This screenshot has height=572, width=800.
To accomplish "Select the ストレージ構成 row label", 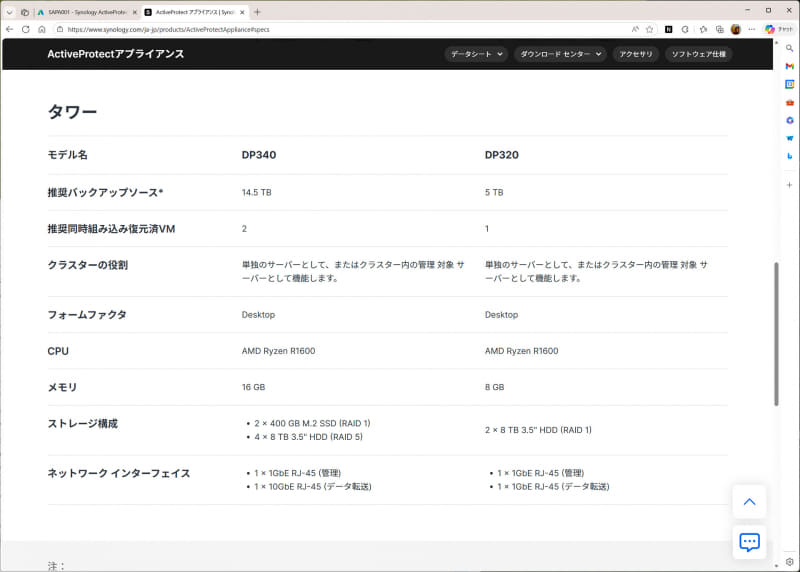I will pyautogui.click(x=83, y=424).
